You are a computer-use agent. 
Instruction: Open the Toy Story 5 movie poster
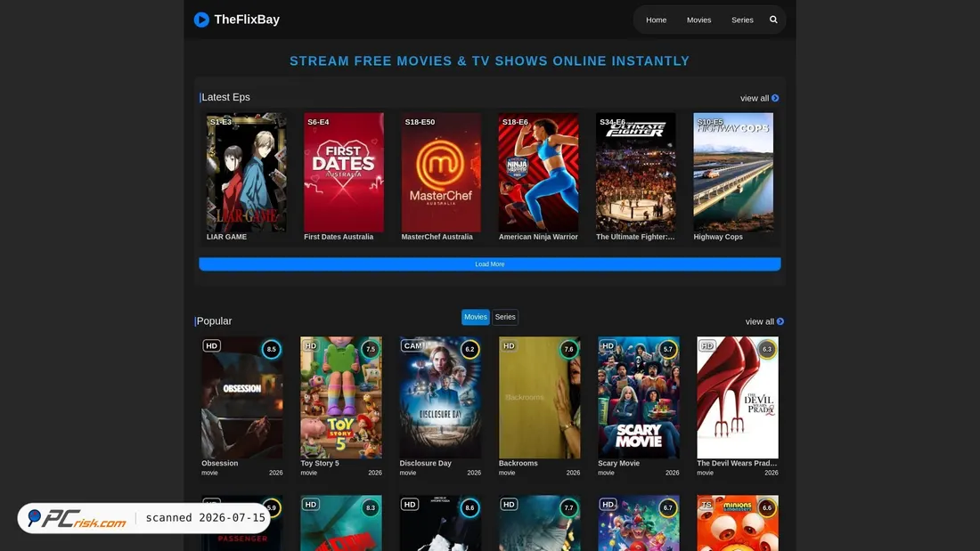(x=341, y=397)
